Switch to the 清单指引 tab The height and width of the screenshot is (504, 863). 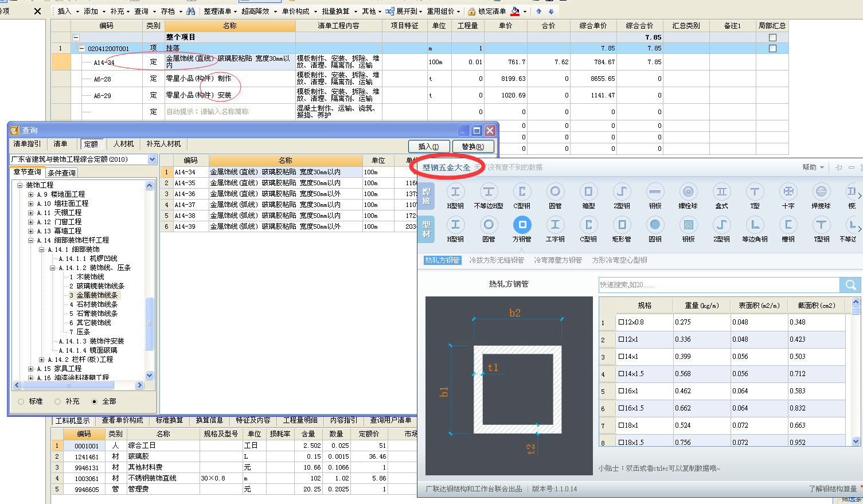27,144
